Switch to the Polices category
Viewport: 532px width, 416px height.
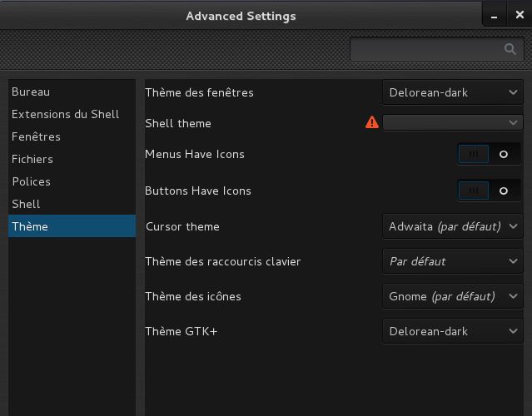(x=72, y=181)
